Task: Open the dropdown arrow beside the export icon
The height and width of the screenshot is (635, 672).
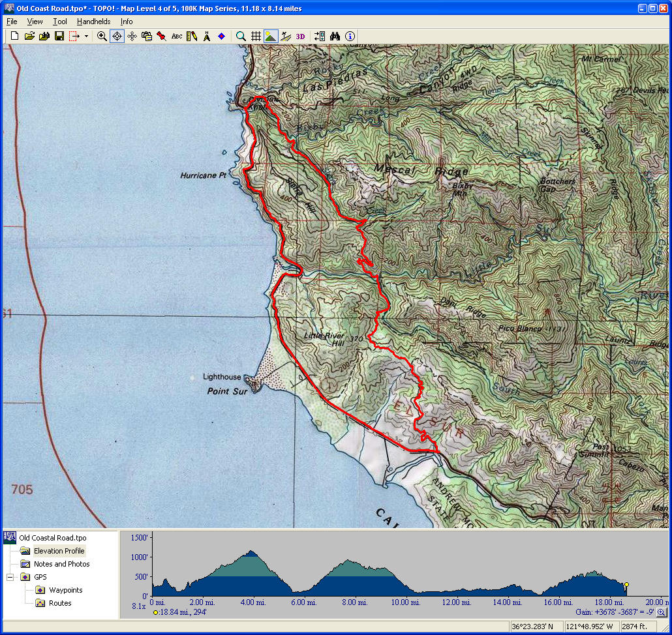Action: pos(86,37)
